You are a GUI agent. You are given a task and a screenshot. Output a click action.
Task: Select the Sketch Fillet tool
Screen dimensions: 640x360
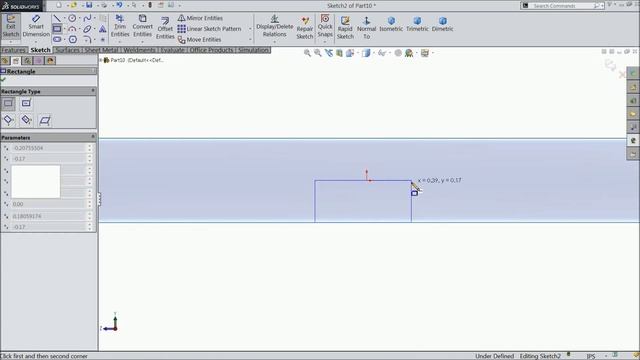tap(87, 39)
